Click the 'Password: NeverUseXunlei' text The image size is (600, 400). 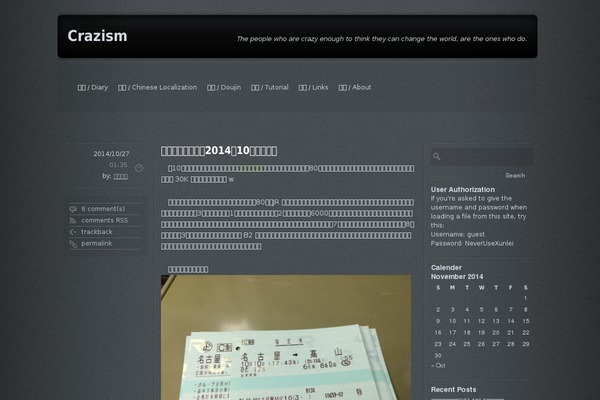[472, 243]
